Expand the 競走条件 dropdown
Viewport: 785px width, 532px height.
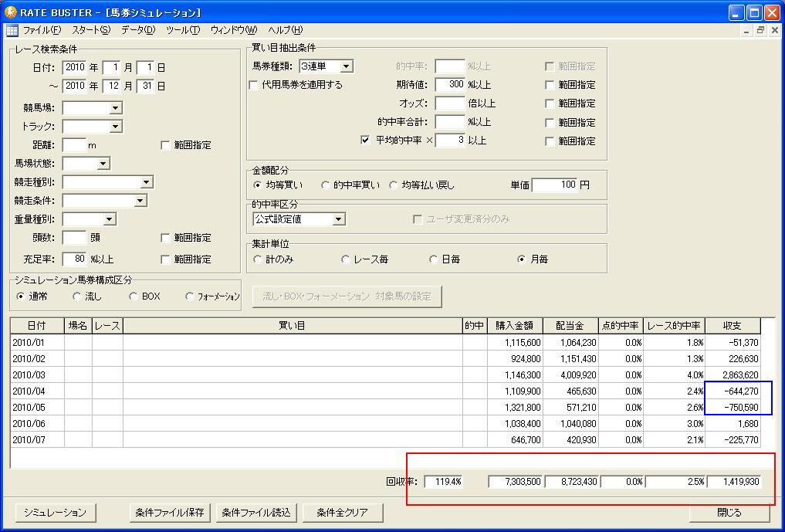140,201
